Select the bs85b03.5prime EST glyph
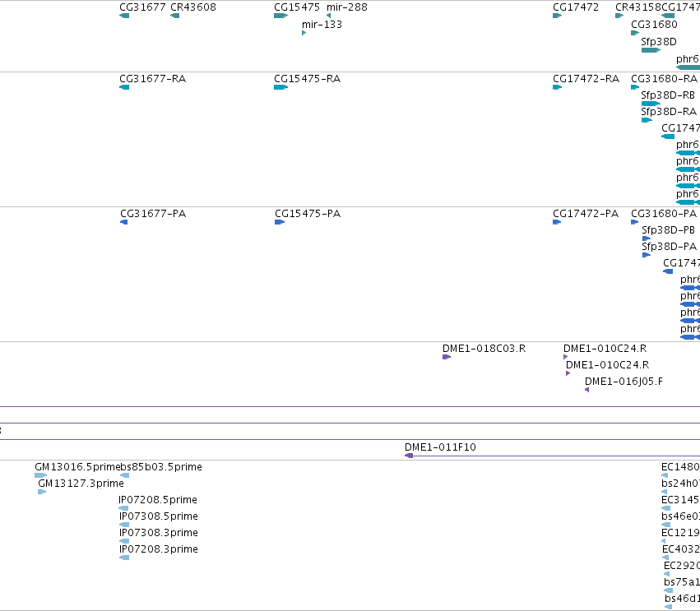This screenshot has width=700, height=611. point(124,475)
